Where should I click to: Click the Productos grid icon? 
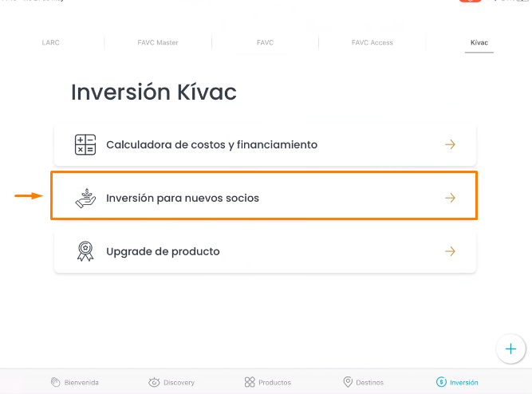click(250, 382)
